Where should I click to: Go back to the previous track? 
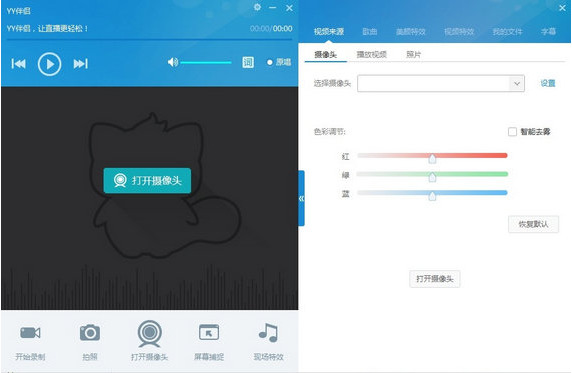coord(19,64)
